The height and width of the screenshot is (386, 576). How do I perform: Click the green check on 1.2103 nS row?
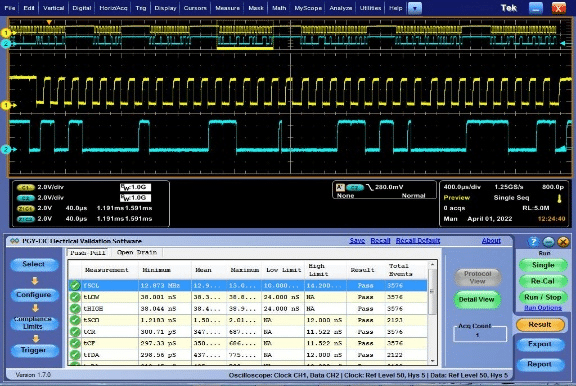(75, 320)
